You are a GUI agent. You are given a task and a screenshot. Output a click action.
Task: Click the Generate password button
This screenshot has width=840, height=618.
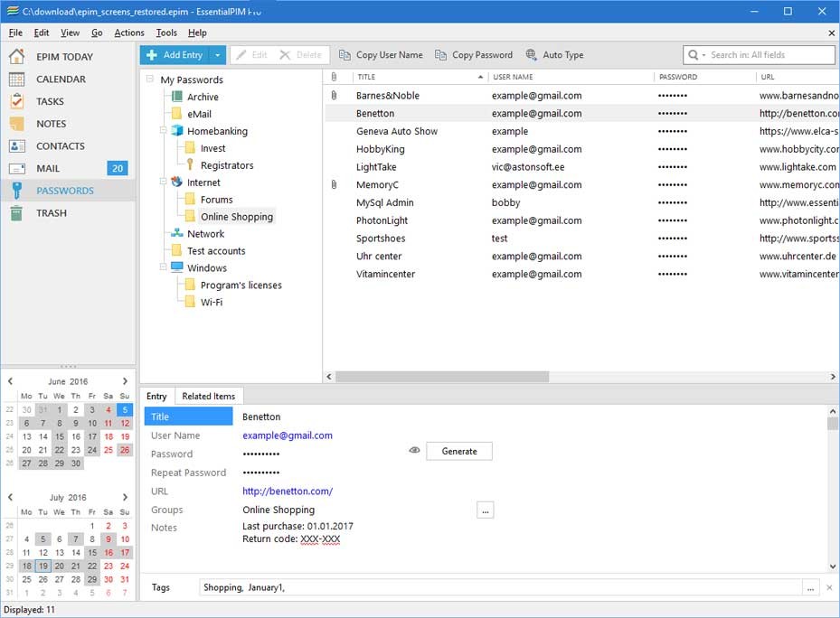pos(459,451)
